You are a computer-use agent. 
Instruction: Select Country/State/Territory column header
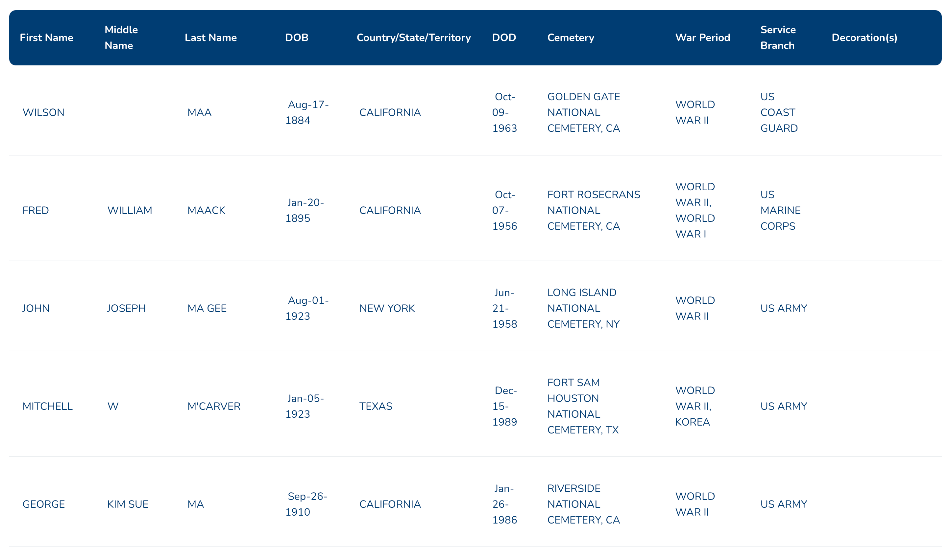414,38
